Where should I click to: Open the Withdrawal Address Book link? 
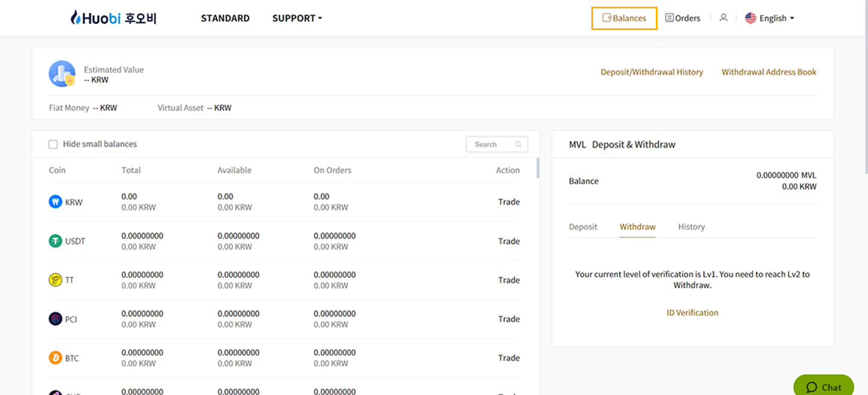769,72
